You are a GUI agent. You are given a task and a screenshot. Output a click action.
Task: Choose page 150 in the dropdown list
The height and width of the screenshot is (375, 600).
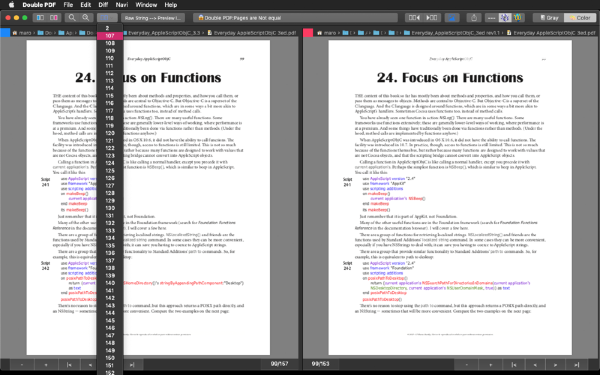coord(110,358)
